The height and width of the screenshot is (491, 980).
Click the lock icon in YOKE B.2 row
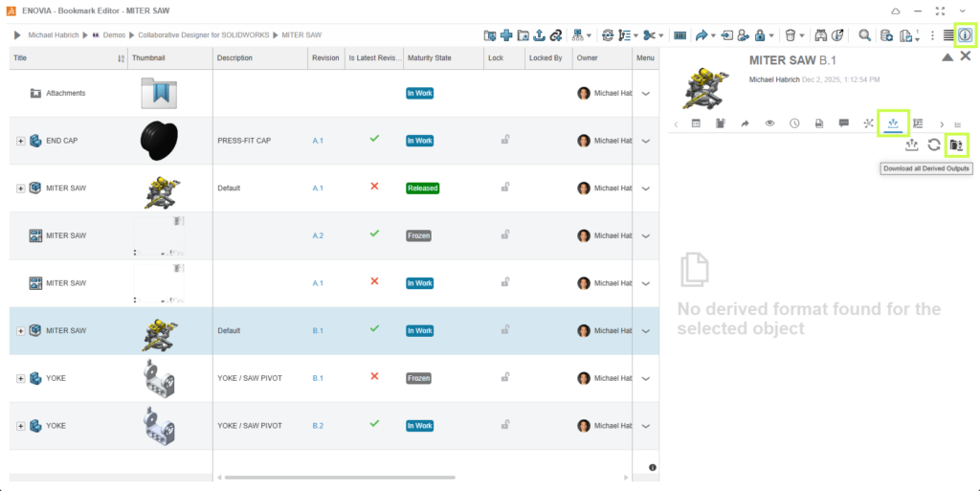pyautogui.click(x=504, y=425)
